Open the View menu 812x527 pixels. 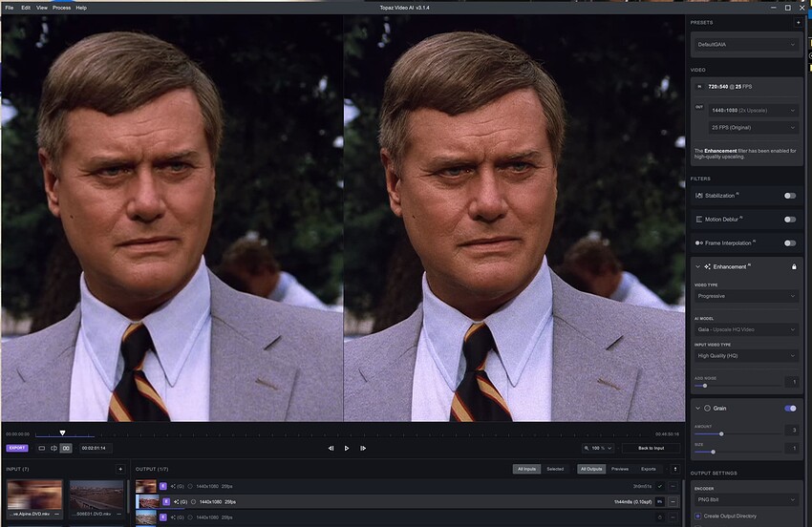tap(42, 8)
